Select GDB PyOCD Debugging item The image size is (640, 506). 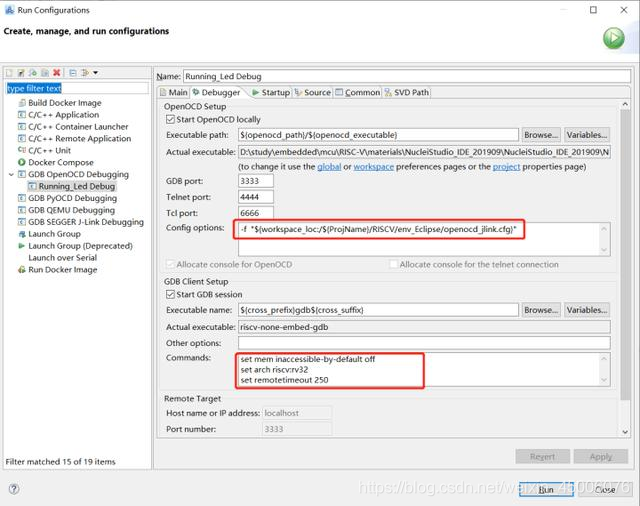pyautogui.click(x=68, y=198)
